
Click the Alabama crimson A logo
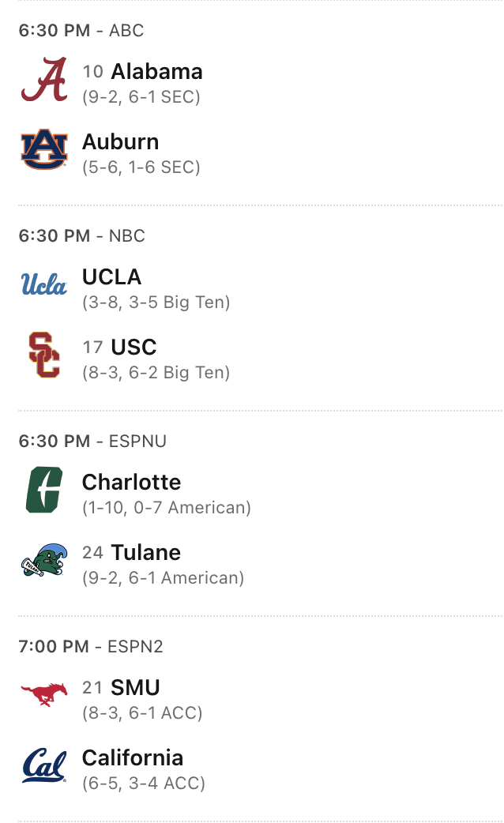coord(44,80)
